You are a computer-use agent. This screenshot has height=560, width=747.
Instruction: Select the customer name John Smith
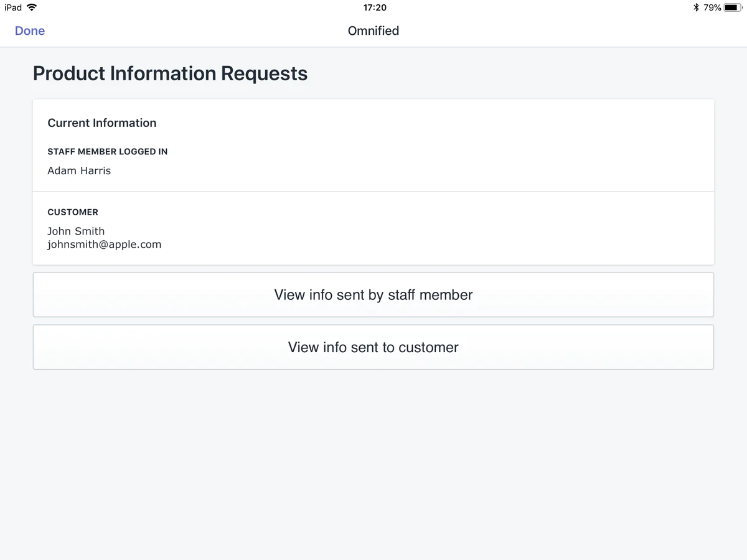click(x=76, y=231)
